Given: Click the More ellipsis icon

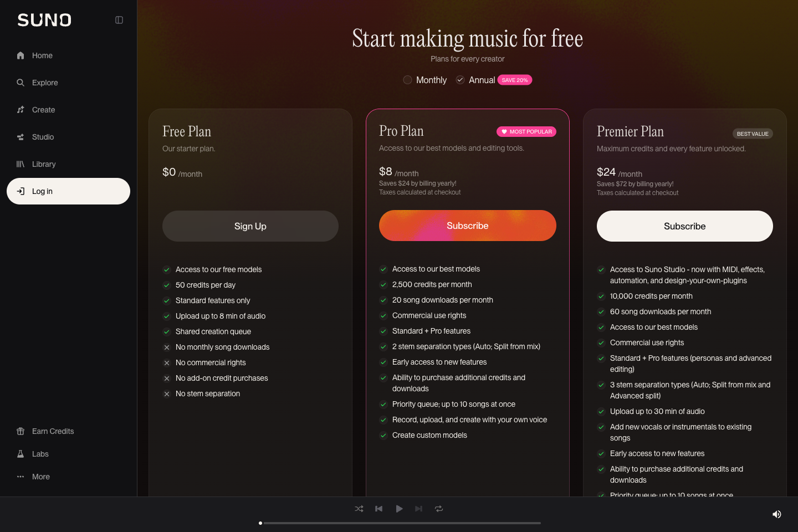Looking at the screenshot, I should coord(21,477).
